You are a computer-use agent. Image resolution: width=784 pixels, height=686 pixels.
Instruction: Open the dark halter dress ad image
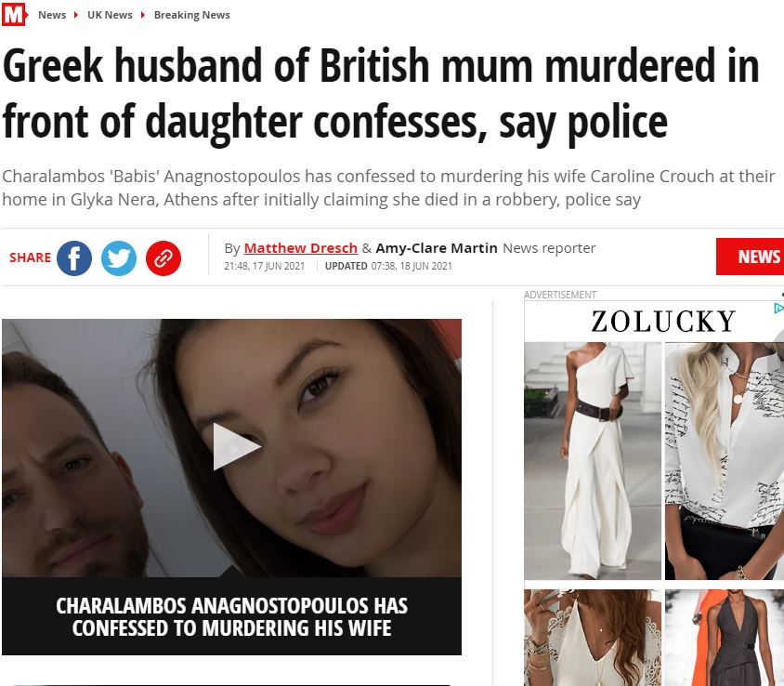pos(725,638)
